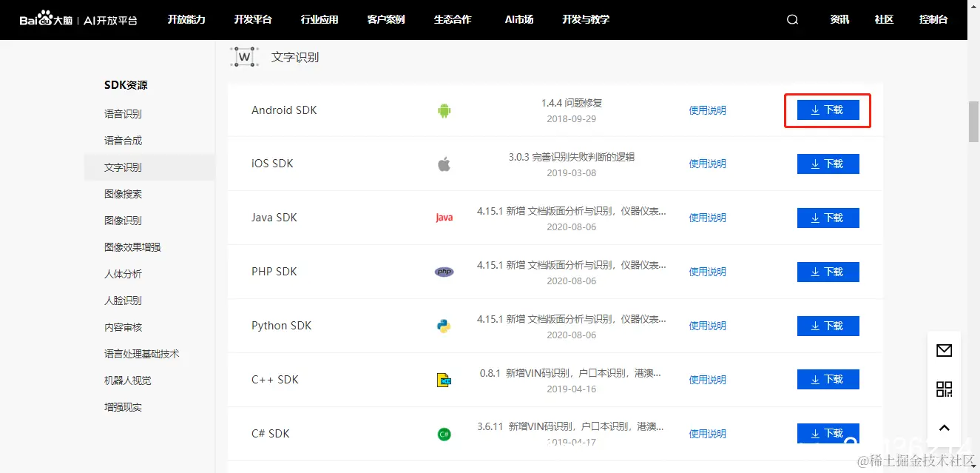Select 人体分析 in the sidebar
This screenshot has width=980, height=473.
pos(123,274)
